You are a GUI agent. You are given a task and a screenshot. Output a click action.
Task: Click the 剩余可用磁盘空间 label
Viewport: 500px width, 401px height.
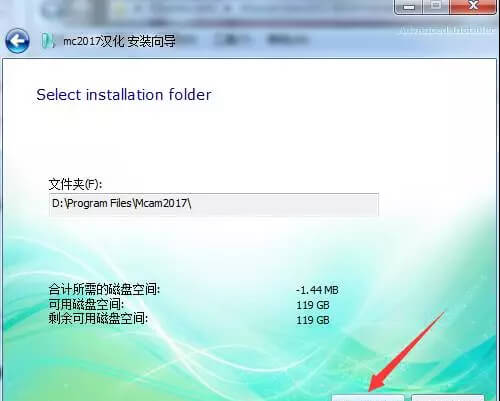(98, 318)
